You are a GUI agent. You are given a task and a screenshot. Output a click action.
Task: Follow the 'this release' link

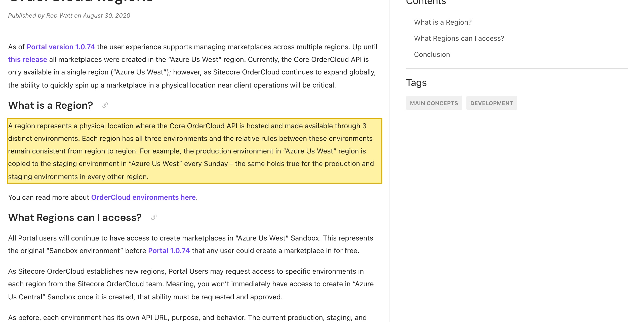(x=28, y=60)
